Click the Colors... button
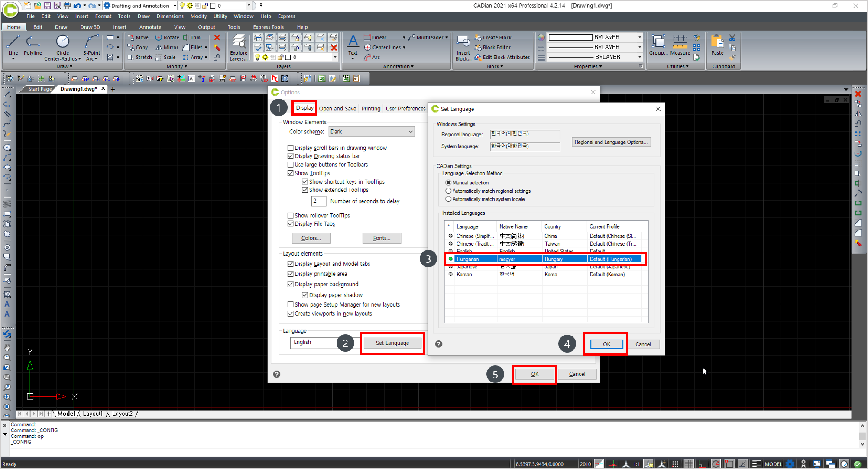The width and height of the screenshot is (868, 469). [311, 238]
